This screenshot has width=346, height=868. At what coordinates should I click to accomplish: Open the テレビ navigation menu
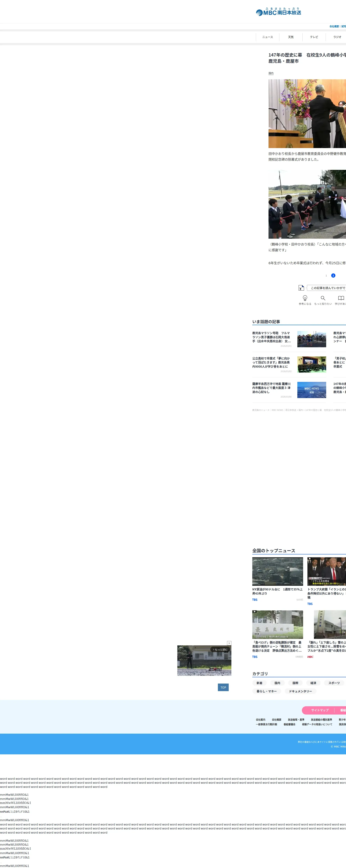point(314,37)
